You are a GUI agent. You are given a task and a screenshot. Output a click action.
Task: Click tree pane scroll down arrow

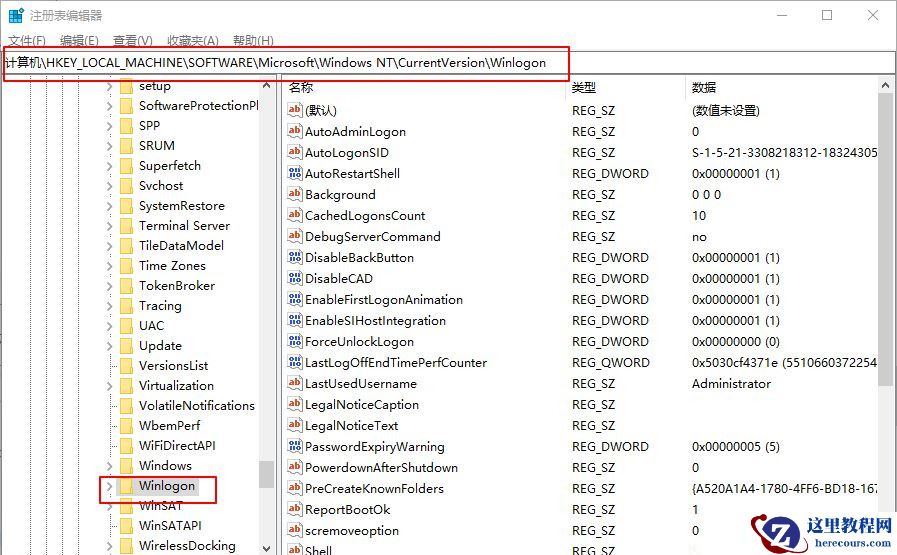pyautogui.click(x=266, y=548)
